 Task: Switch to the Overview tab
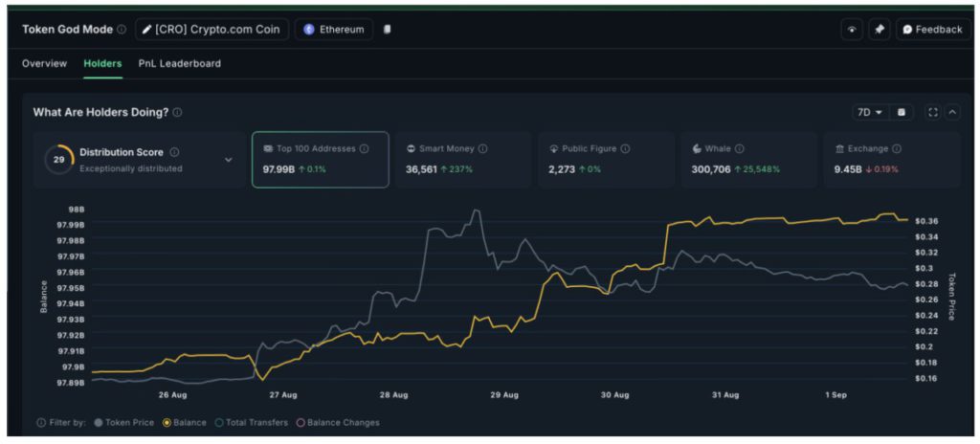click(45, 64)
